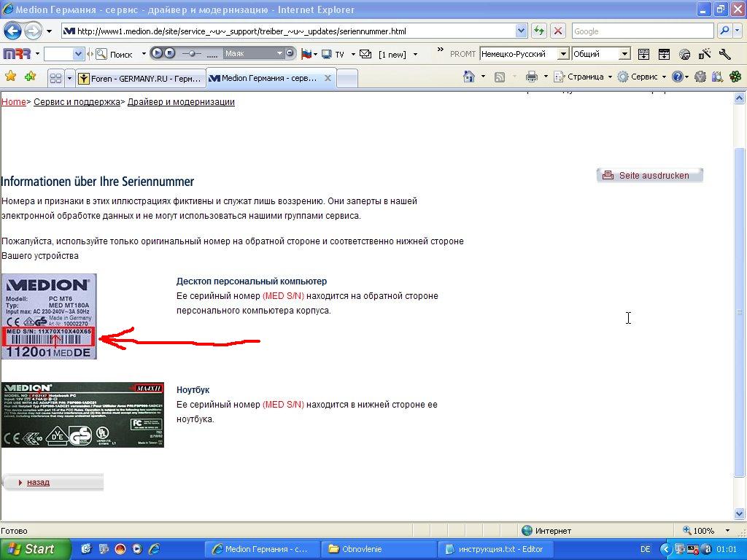Expand the MRR toolbar search box dropdown
747x560 pixels.
point(79,54)
